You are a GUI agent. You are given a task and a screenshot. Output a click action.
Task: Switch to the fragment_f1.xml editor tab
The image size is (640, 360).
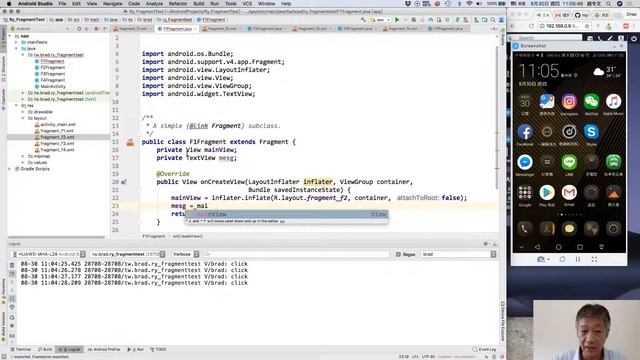point(133,29)
